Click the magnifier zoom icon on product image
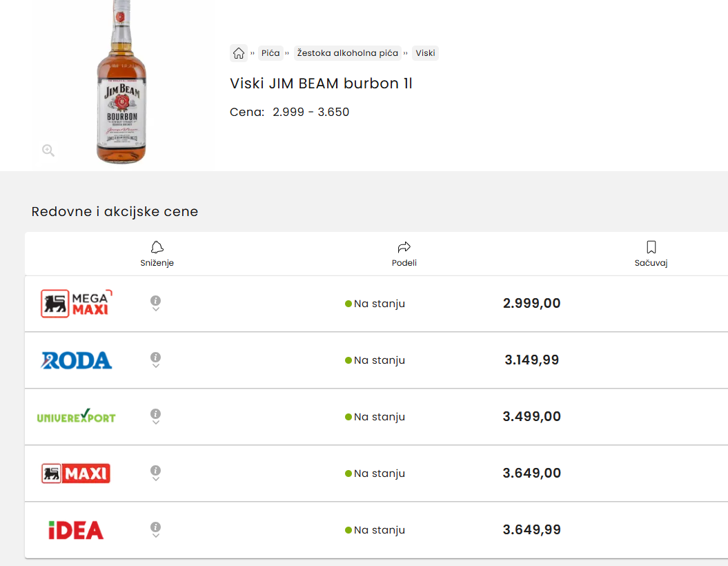Viewport: 728px width, 566px height. (x=48, y=150)
